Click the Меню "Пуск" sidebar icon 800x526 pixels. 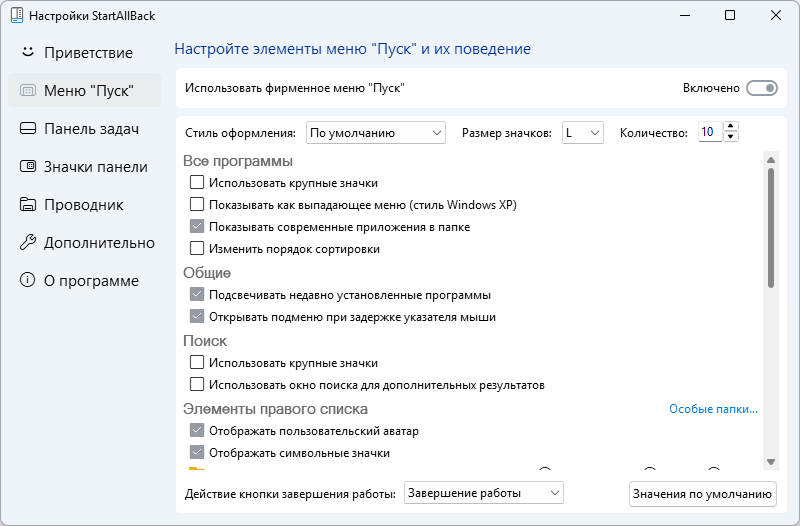[x=28, y=90]
